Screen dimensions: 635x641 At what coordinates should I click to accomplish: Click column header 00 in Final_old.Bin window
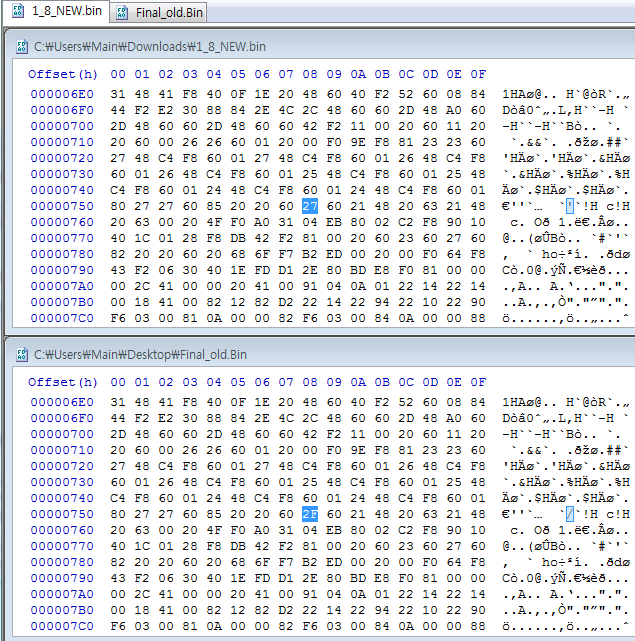(x=118, y=382)
